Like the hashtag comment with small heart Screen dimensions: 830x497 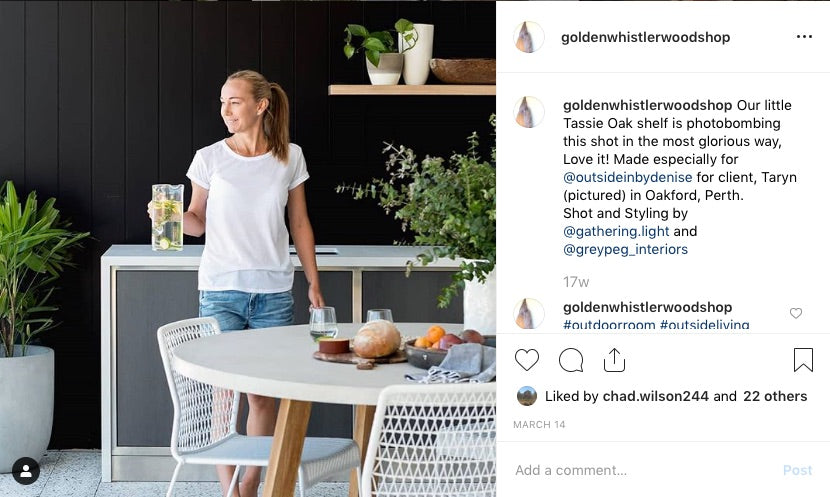796,313
